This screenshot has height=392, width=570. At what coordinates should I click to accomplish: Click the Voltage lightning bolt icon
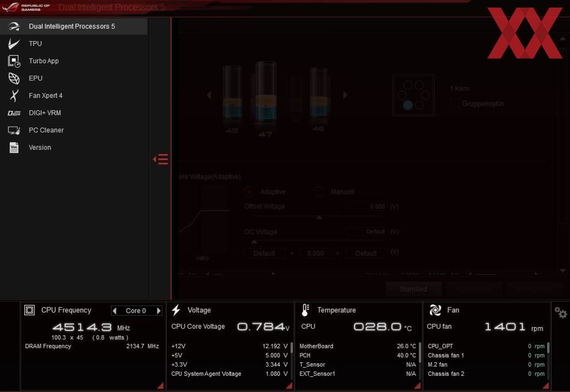coord(176,310)
